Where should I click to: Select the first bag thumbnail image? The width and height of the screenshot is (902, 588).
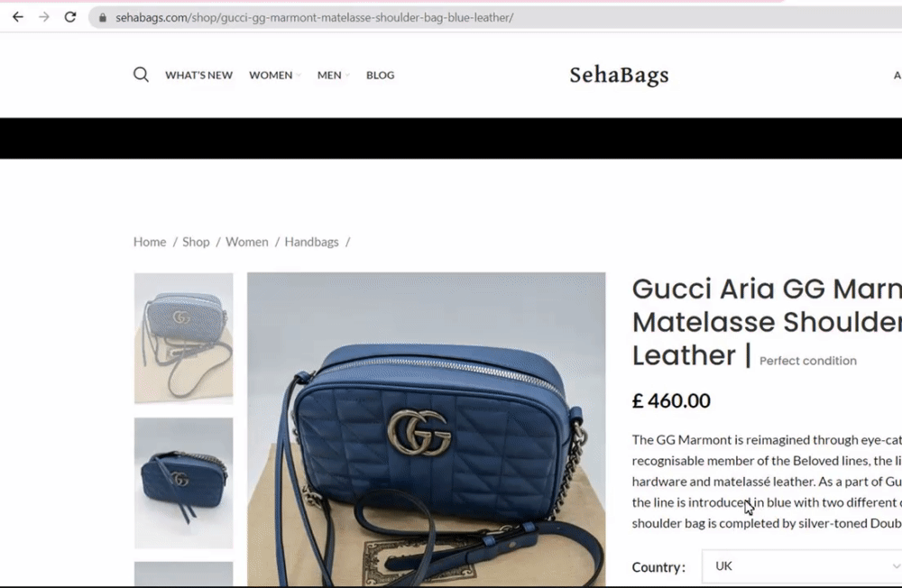click(183, 338)
